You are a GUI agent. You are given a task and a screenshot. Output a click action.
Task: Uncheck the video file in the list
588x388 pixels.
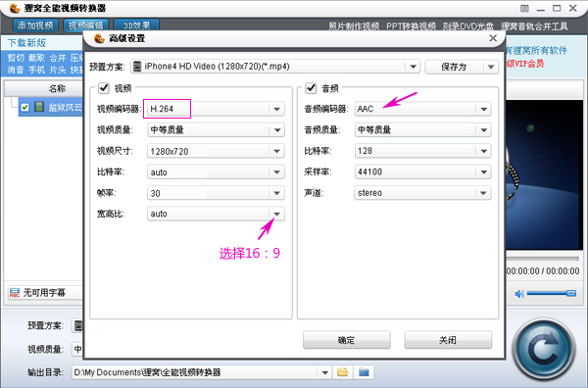[x=25, y=108]
